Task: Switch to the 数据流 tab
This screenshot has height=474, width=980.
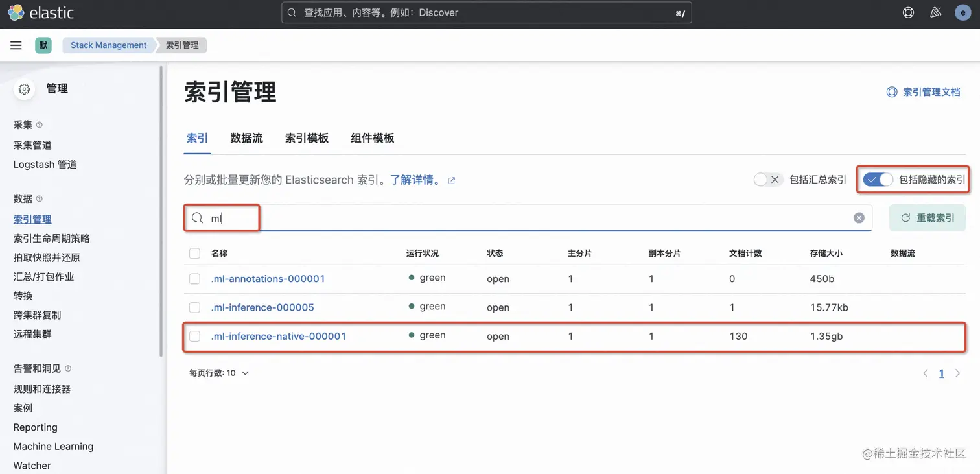Action: point(247,138)
